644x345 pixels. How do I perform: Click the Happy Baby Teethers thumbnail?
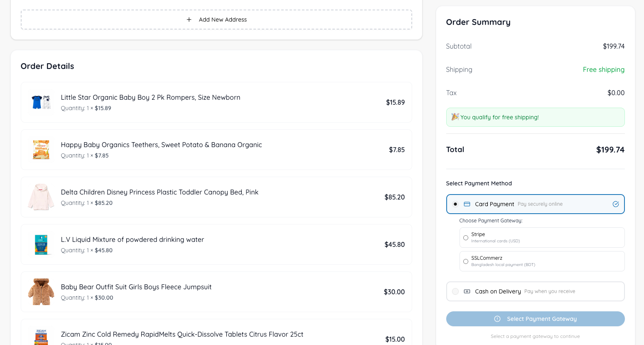[41, 149]
